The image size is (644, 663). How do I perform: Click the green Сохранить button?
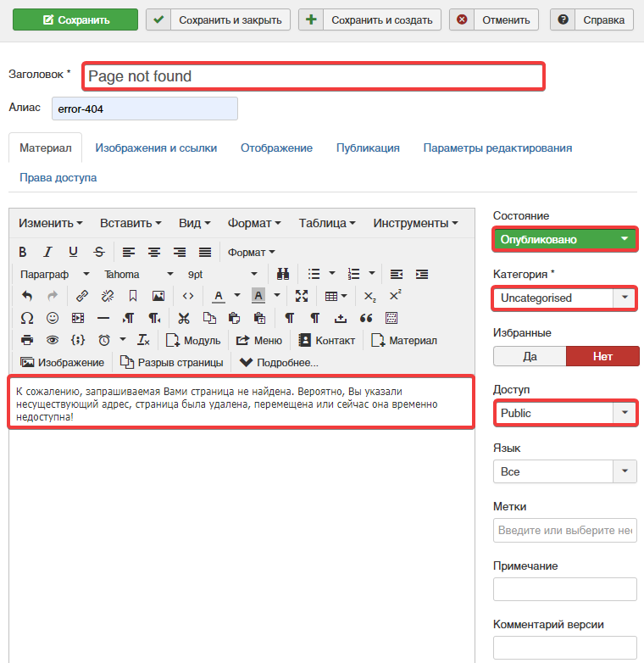click(75, 19)
